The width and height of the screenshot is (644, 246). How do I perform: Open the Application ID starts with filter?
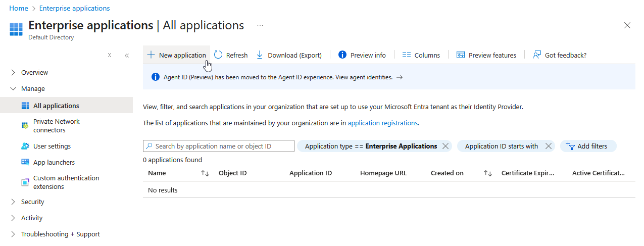point(502,146)
